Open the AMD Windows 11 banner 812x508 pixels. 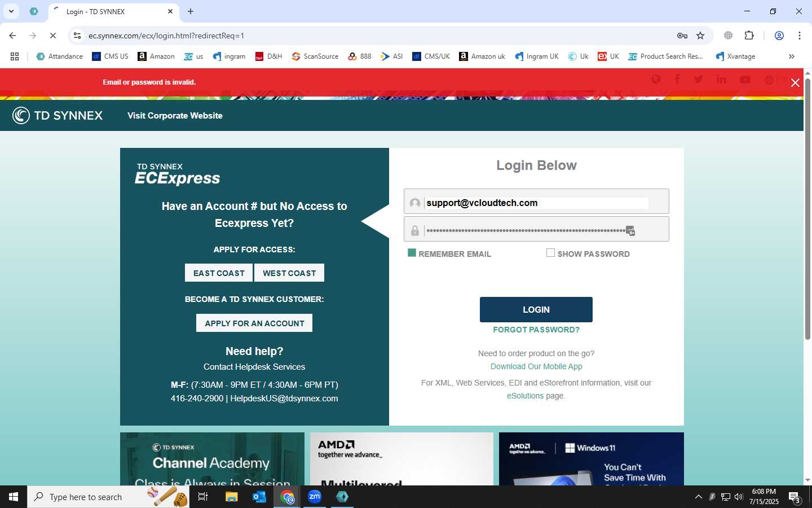click(592, 459)
